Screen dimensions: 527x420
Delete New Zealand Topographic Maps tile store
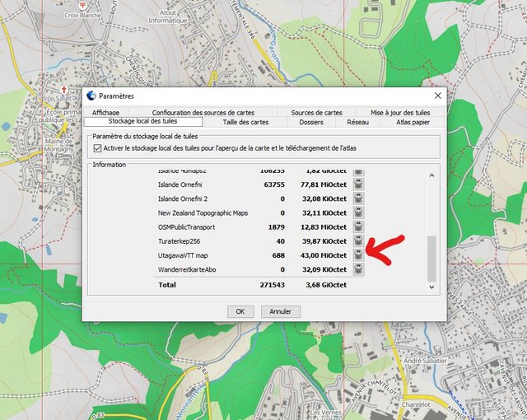click(359, 212)
